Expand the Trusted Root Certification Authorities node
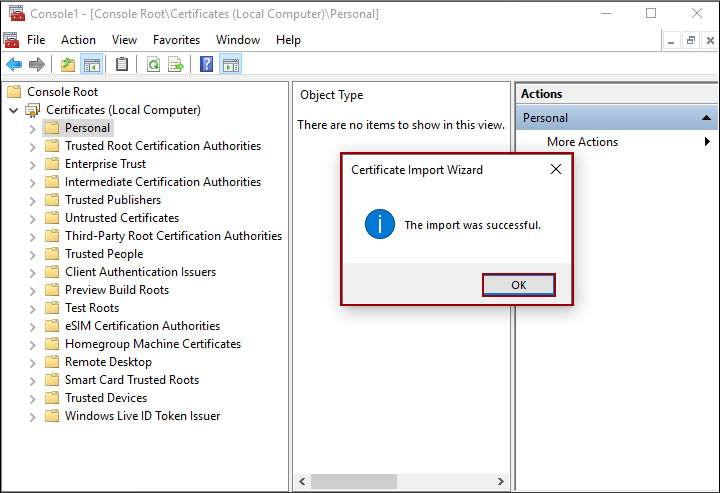 tap(32, 146)
